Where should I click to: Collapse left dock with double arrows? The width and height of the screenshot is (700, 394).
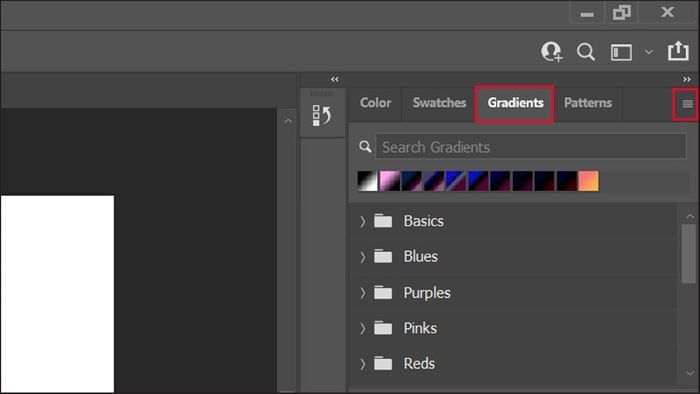pyautogui.click(x=334, y=79)
